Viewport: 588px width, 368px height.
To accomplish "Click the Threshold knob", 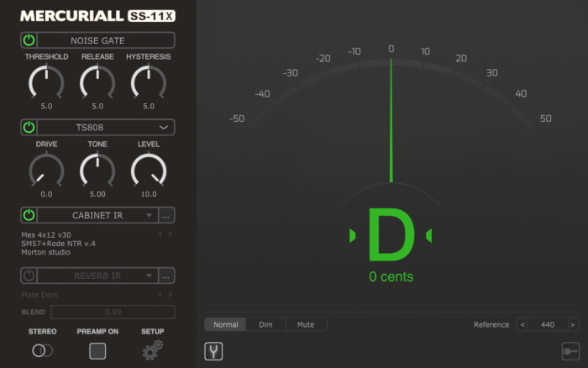I will [46, 81].
